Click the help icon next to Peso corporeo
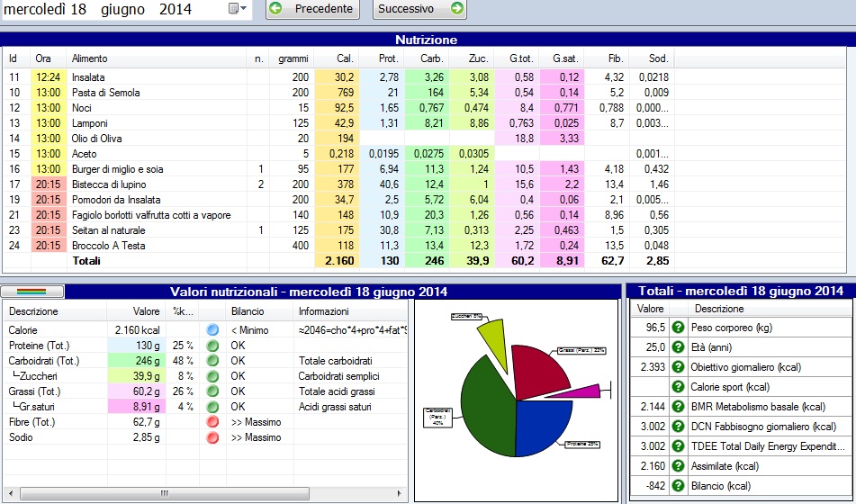856x504 pixels. point(679,328)
